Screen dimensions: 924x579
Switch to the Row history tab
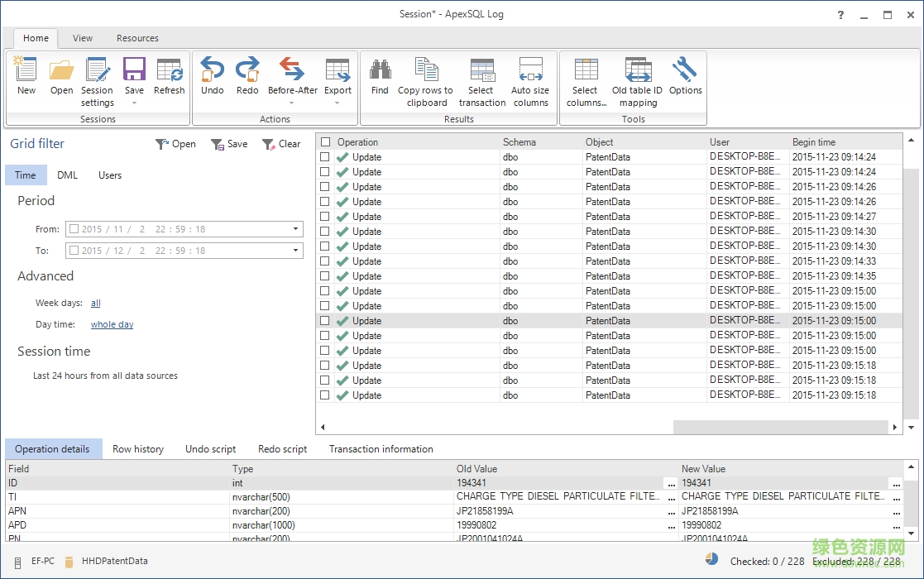[138, 449]
